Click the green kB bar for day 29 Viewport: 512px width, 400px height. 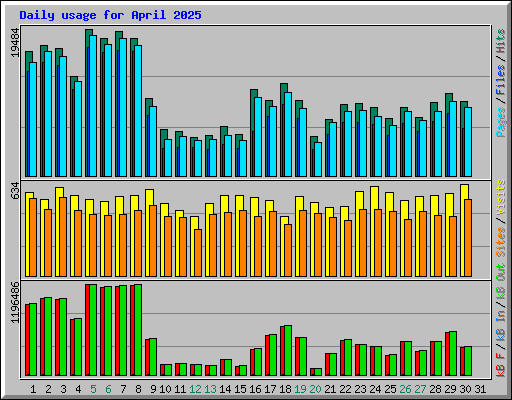(x=453, y=354)
